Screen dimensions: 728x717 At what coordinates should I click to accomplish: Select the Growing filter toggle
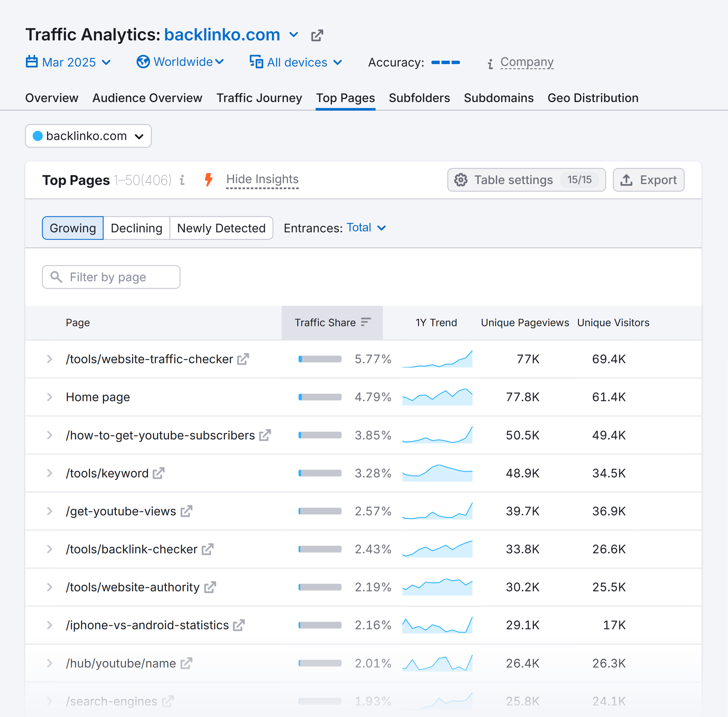[73, 228]
